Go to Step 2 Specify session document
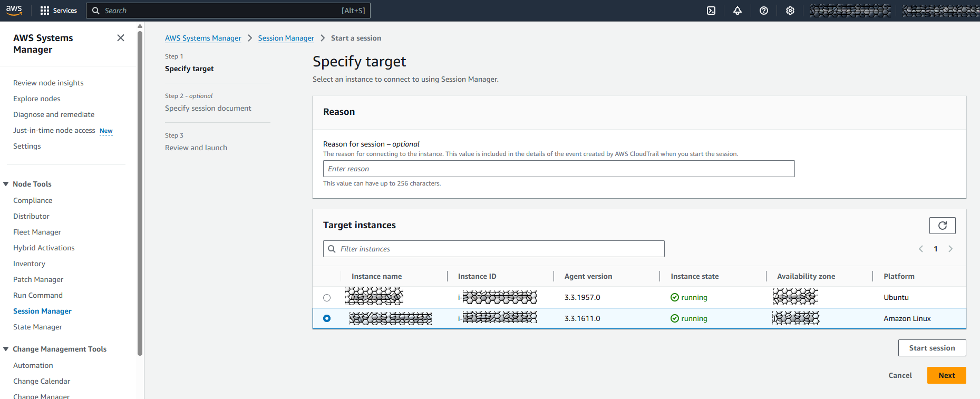The width and height of the screenshot is (980, 399). coord(208,108)
